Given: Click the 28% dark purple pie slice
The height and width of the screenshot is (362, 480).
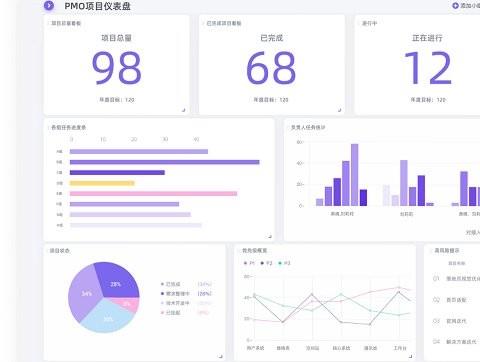Looking at the screenshot, I should pos(117,280).
